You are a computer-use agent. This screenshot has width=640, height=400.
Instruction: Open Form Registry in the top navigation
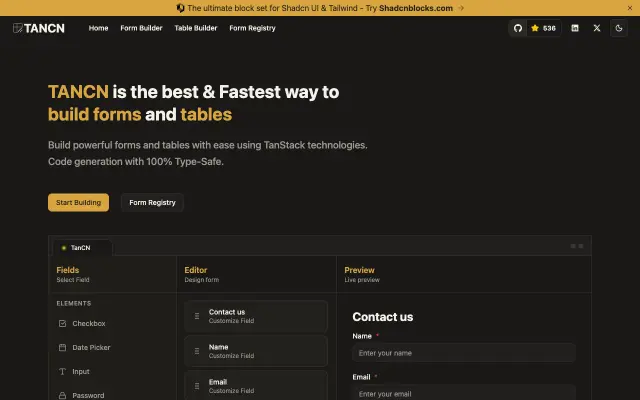252,28
